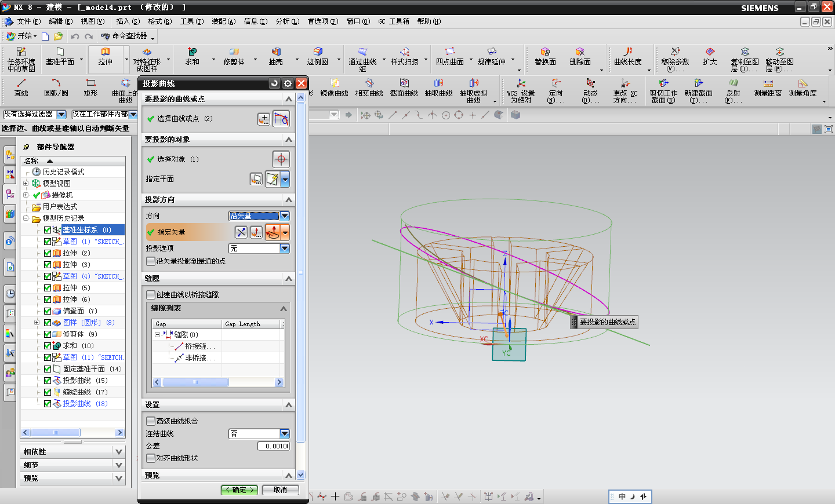The image size is (835, 504).
Task: Open the 开始 start menu button
Action: pos(21,36)
